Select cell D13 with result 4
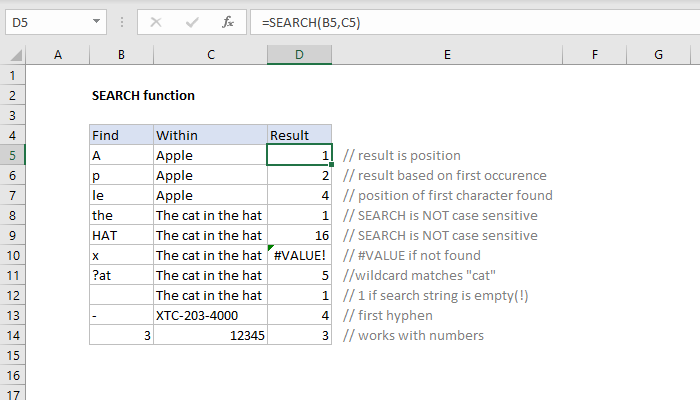Screen dimensions: 700x400 [x=299, y=315]
